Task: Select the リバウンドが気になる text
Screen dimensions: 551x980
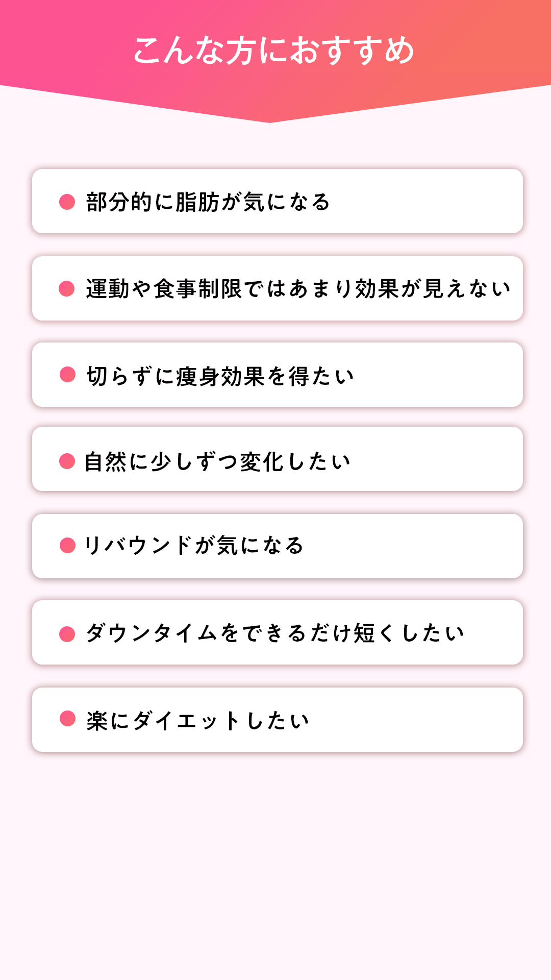Action: pos(194,546)
